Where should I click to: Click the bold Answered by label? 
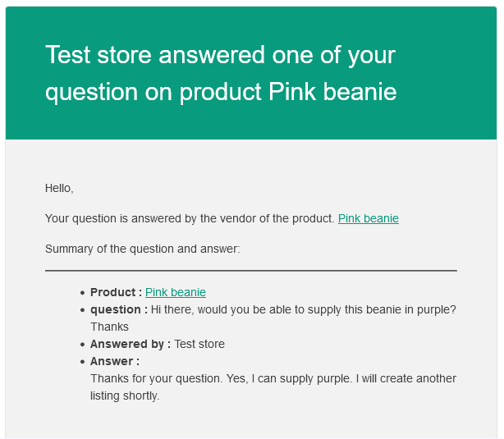coord(131,344)
